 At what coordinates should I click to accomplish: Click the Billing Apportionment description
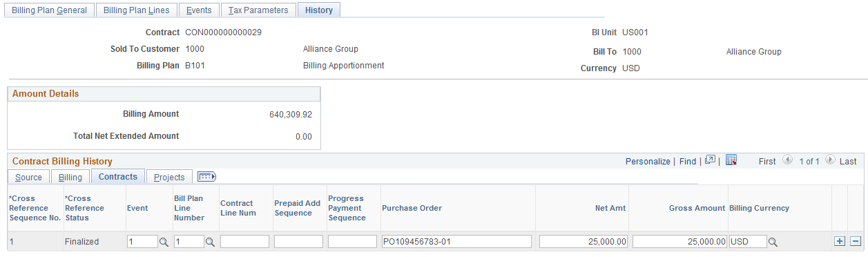point(343,66)
